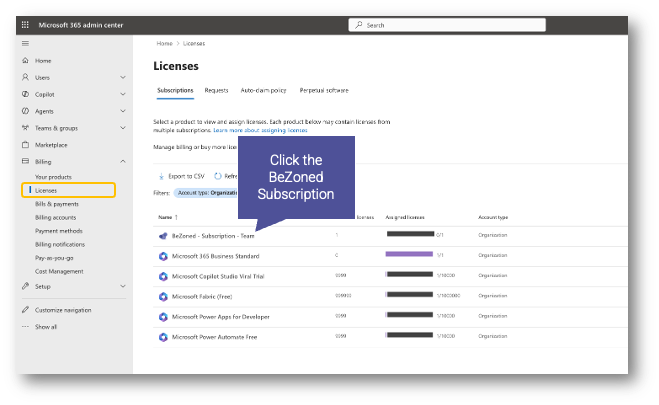Open Microsoft Power Apps for Developer
The width and height of the screenshot is (659, 405).
tap(221, 316)
